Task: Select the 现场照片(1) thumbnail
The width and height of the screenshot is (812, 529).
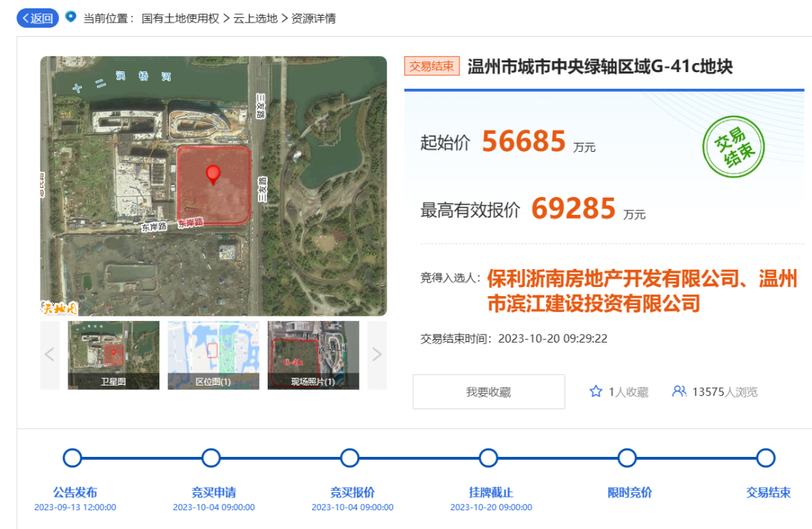Action: point(314,355)
